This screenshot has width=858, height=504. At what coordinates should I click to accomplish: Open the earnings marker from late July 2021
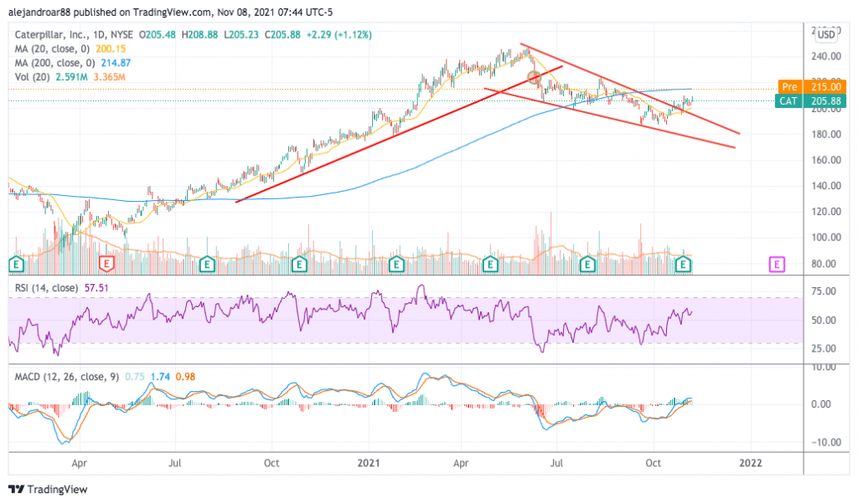point(587,265)
